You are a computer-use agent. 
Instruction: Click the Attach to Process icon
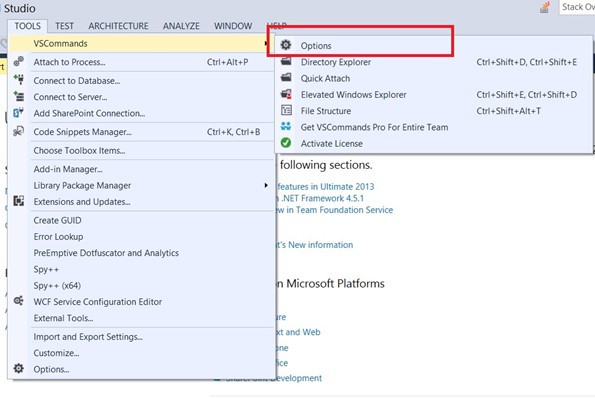19,61
